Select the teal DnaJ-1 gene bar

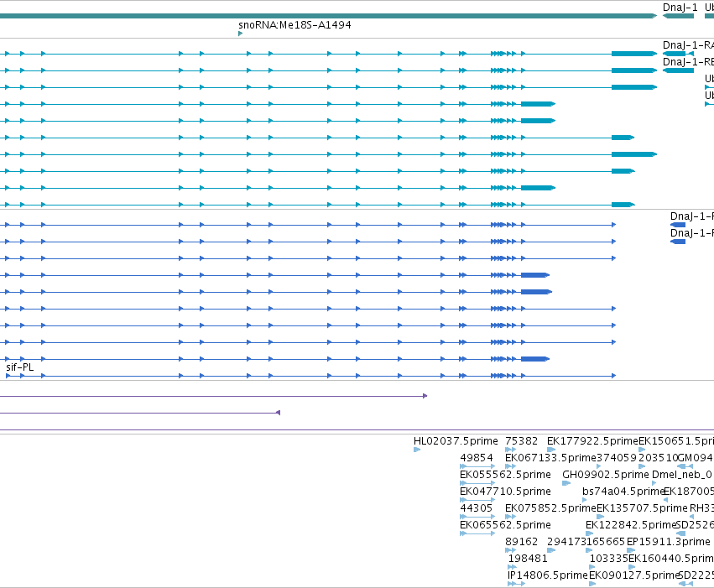[678, 16]
